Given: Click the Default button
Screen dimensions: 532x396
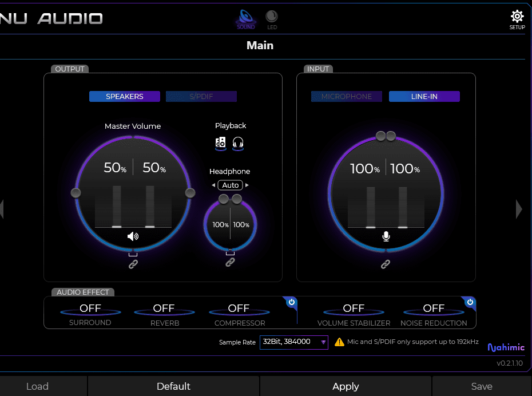Looking at the screenshot, I should pos(173,386).
